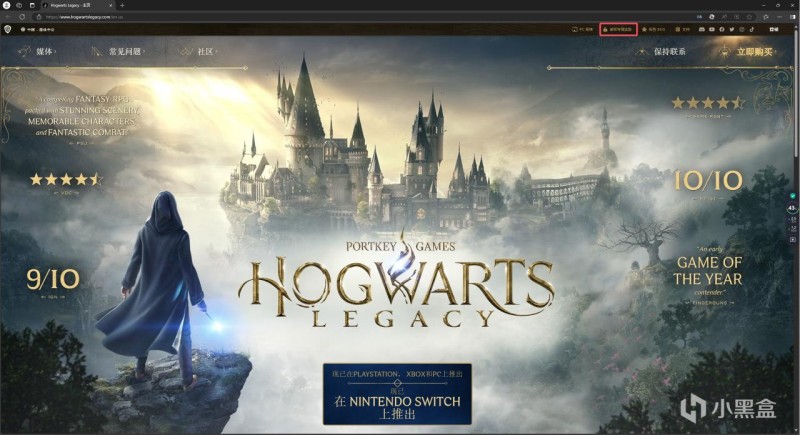Click the 保持联系 navigation item

662,52
